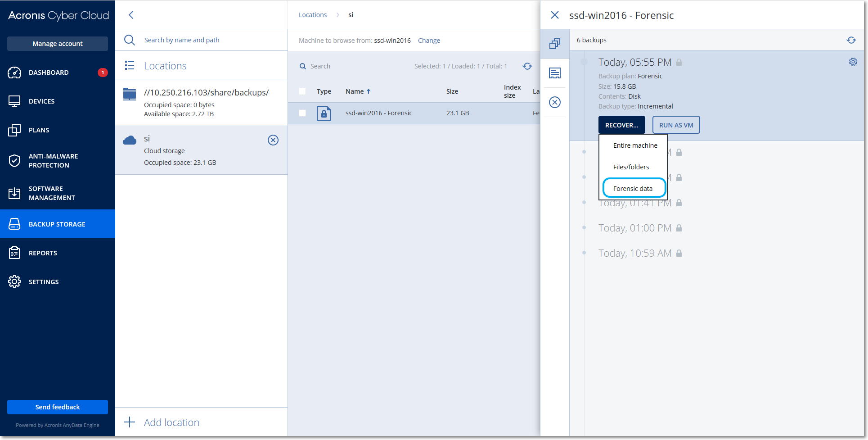Select Forensic data from recover menu
Screen dimensions: 868x440
(633, 188)
